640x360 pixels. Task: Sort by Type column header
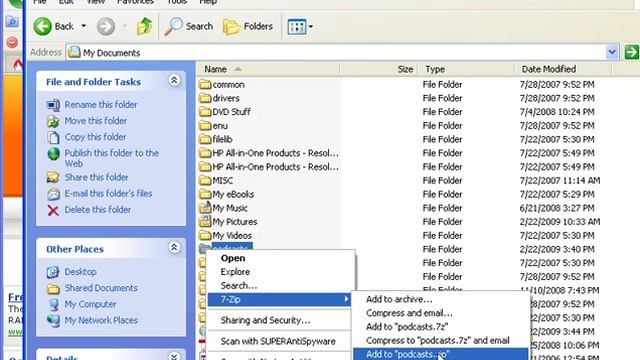pyautogui.click(x=467, y=69)
